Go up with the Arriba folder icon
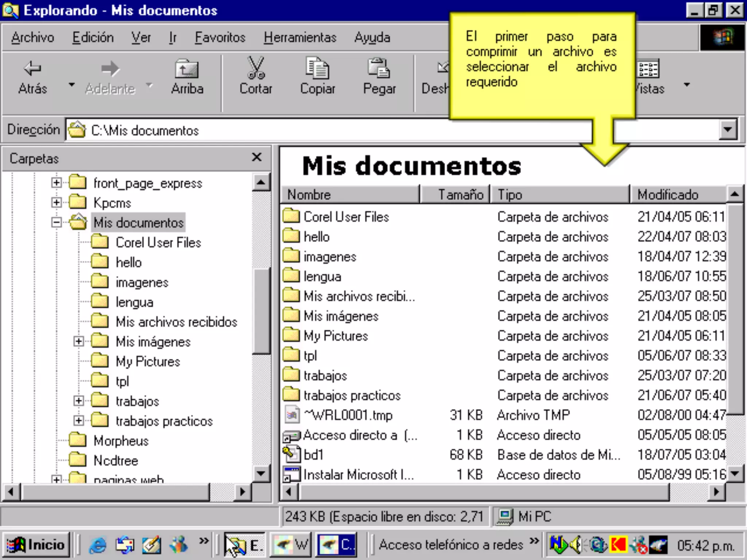The image size is (747, 560). (x=187, y=69)
